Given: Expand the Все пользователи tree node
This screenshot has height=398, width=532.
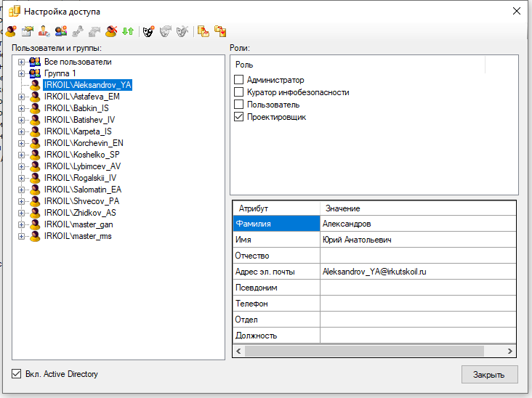Looking at the screenshot, I should (x=21, y=62).
